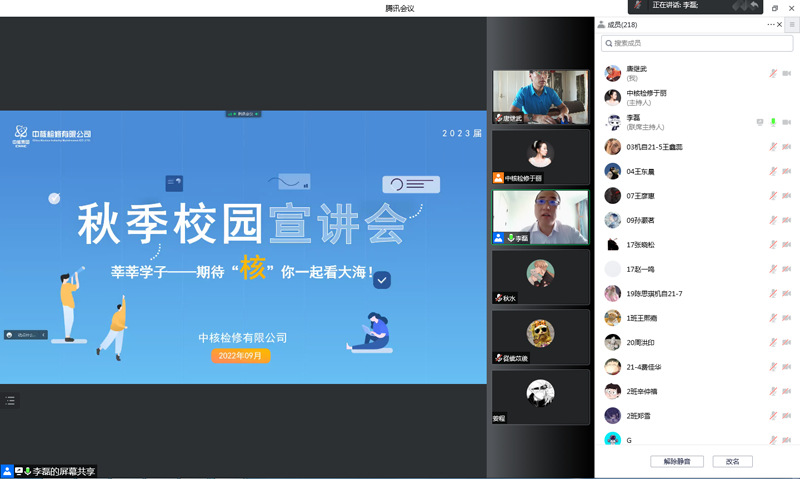Click the muted mic icon for 19陈思琪机自21-7
Screen dimensions: 800x479
point(773,293)
